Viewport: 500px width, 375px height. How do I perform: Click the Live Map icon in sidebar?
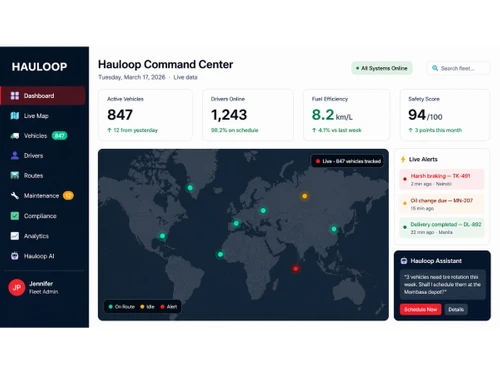[x=15, y=116]
